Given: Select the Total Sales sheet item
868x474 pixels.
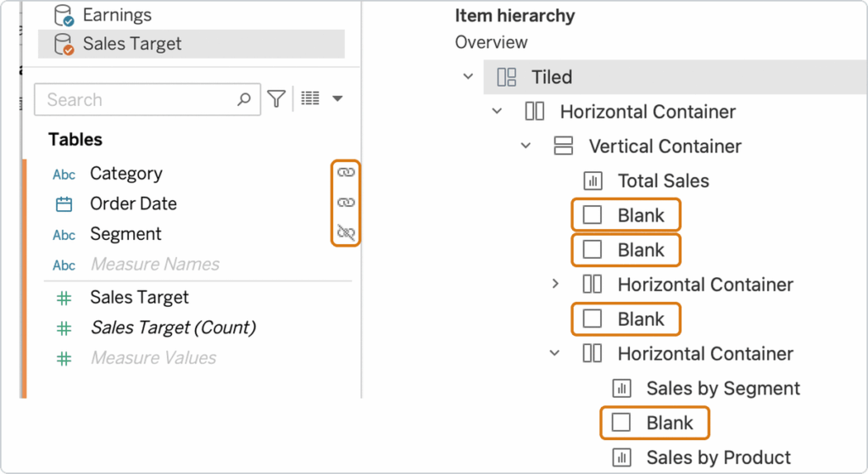Looking at the screenshot, I should tap(663, 181).
